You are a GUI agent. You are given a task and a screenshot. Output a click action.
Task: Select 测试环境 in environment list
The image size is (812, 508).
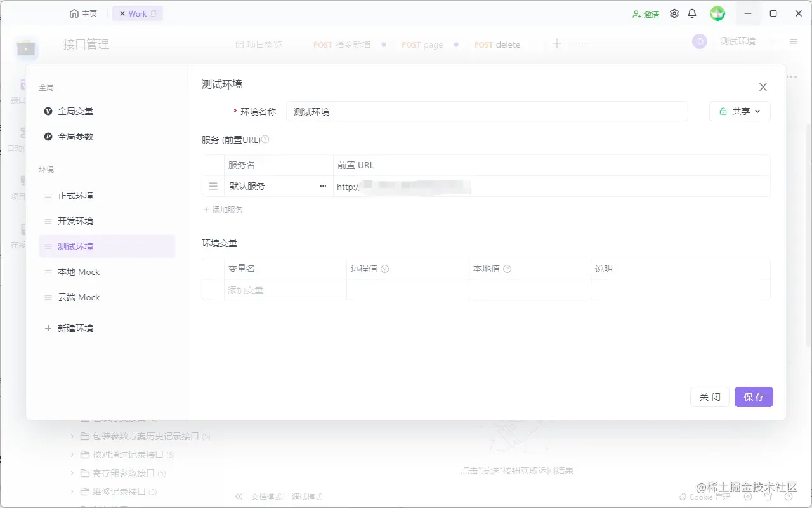point(107,246)
